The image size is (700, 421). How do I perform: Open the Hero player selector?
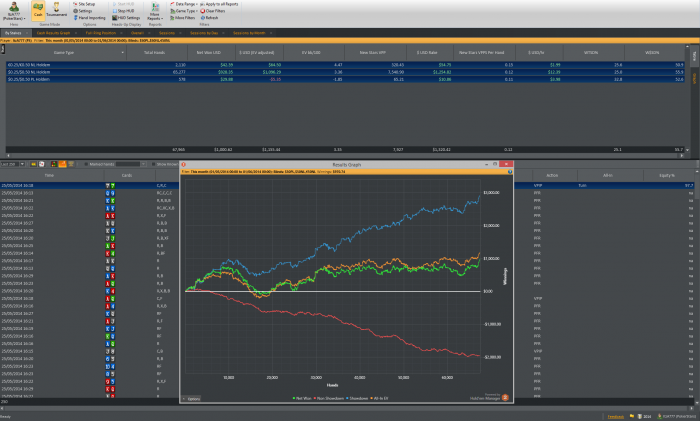[x=13, y=11]
